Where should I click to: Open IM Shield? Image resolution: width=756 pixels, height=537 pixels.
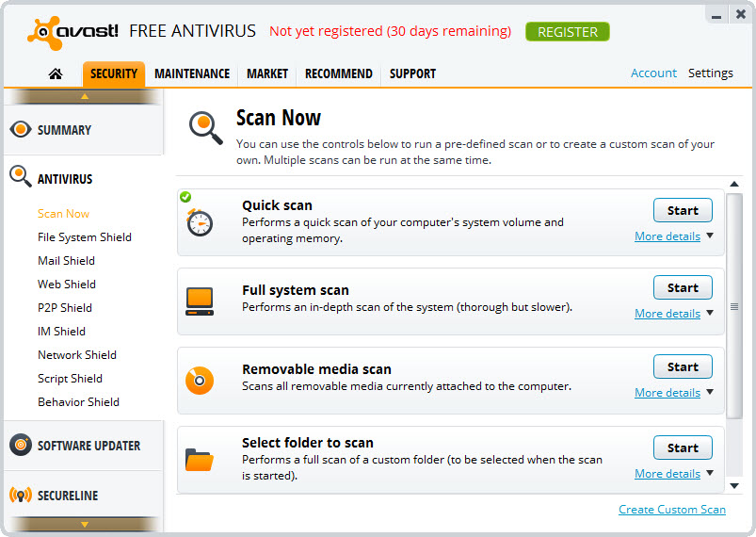(x=61, y=332)
